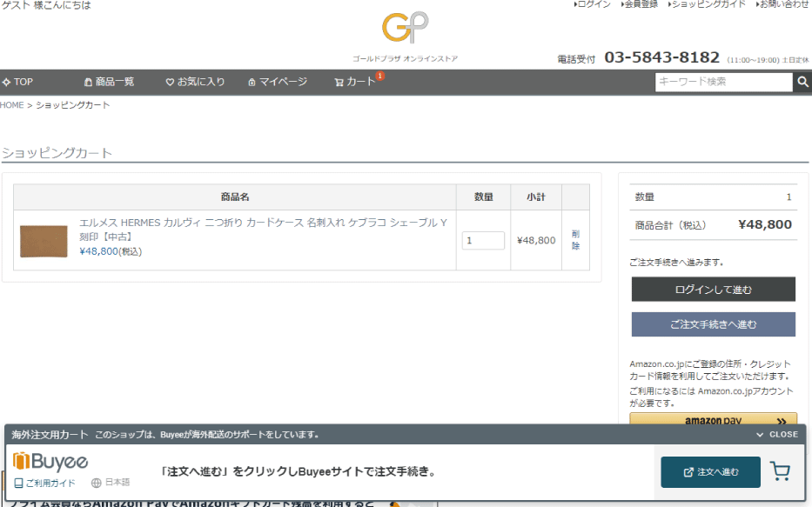The image size is (812, 507).
Task: Click the cart item count badge
Action: [x=380, y=77]
